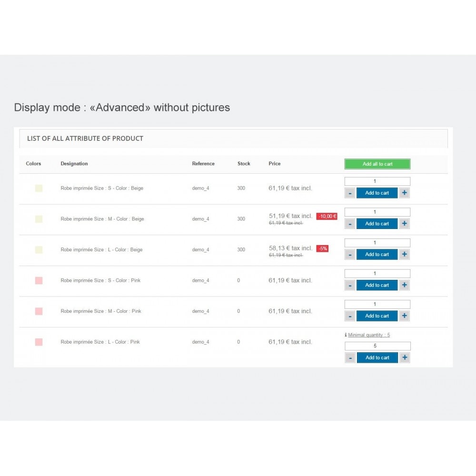Image resolution: width=476 pixels, height=476 pixels.
Task: Click the -5% discount badge
Action: pyautogui.click(x=322, y=248)
